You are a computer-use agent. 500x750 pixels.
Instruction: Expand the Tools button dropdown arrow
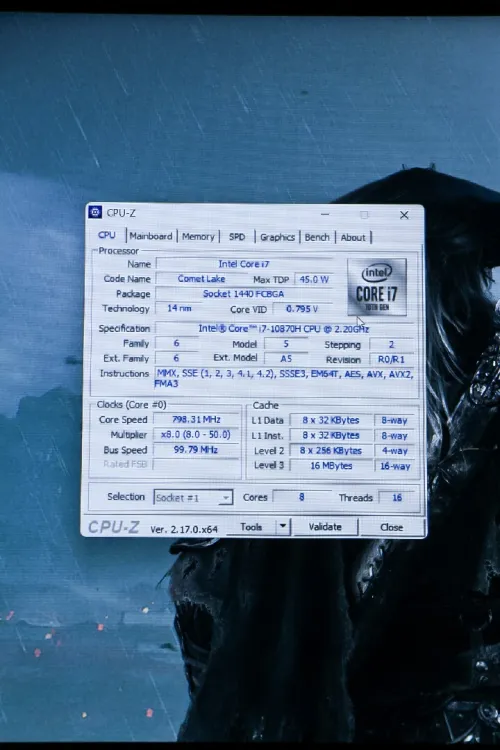pyautogui.click(x=283, y=527)
